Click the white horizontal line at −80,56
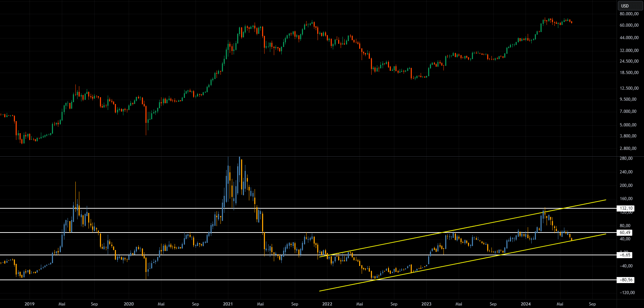This screenshot has width=644, height=308. [308, 280]
